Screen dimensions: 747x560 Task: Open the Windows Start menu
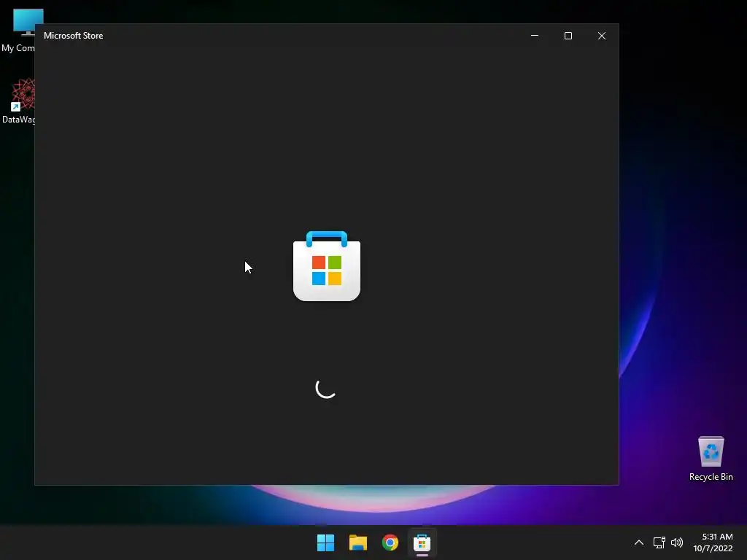[326, 542]
